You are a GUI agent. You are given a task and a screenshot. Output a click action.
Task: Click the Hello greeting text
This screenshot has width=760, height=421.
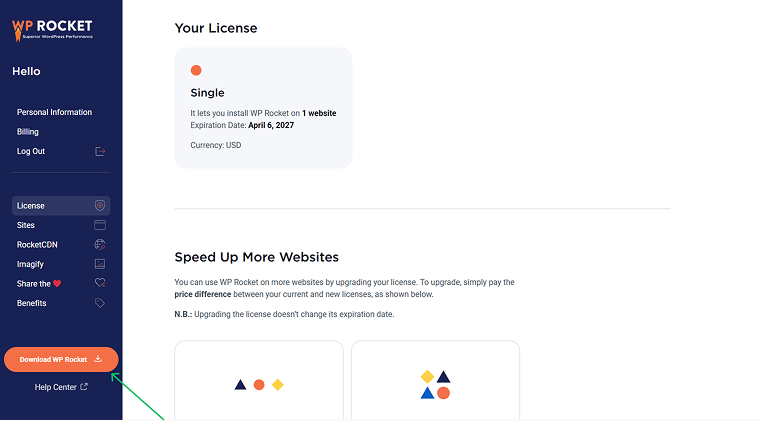coord(26,71)
